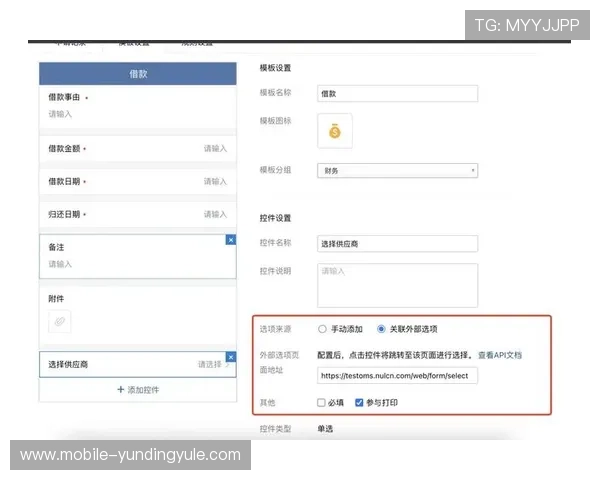This screenshot has width=600, height=480.
Task: Click the 控件设置 section heading
Action: coord(275,218)
